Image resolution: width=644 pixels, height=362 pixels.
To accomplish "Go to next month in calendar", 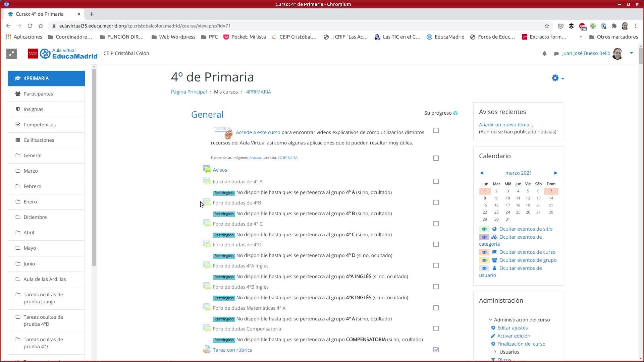I will [x=555, y=173].
